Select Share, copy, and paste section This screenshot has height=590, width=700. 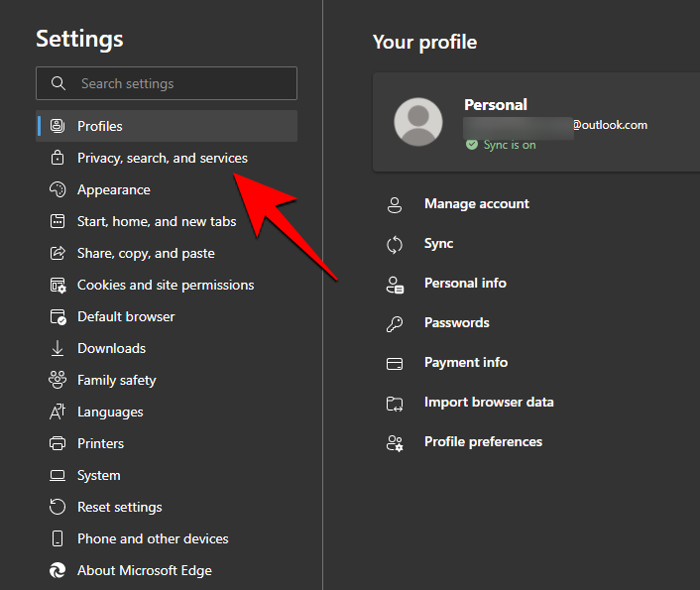(146, 253)
